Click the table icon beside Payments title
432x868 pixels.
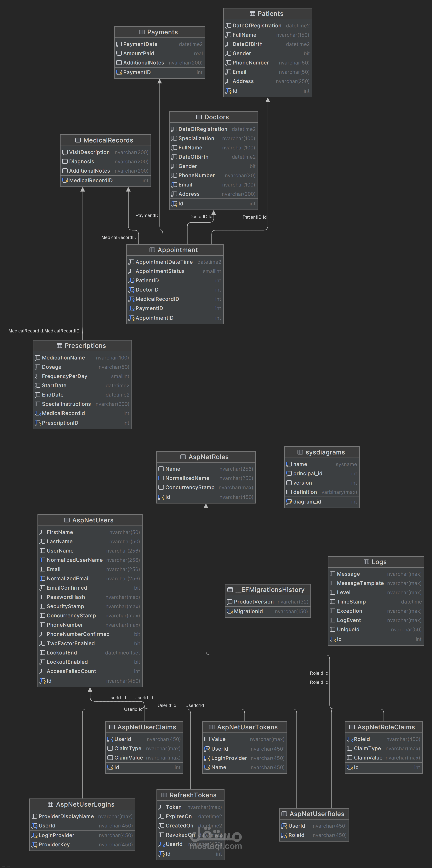[x=142, y=32]
